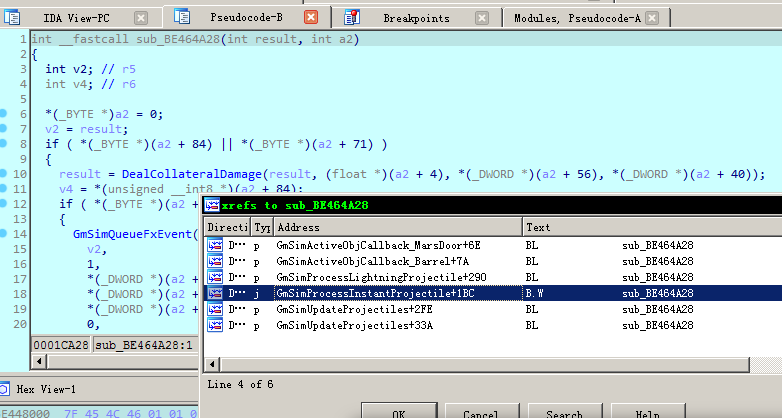
Task: Toggle breakpoint dot on line 10
Action: point(3,173)
